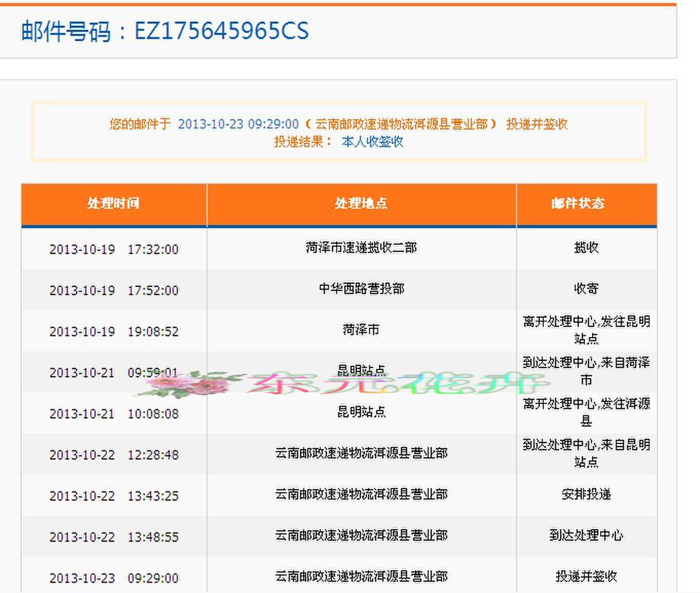Select timestamp 2013-10-19 19:08:52
The image size is (700, 593).
click(x=114, y=331)
